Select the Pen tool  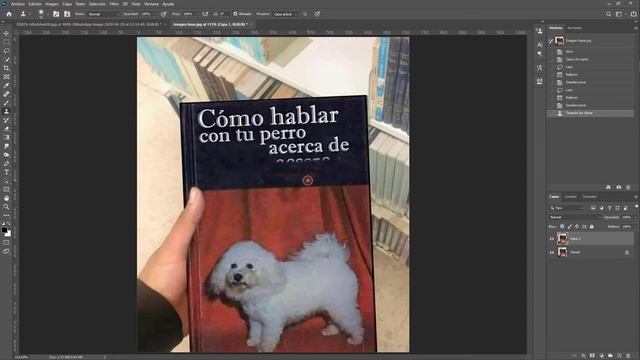click(6, 163)
